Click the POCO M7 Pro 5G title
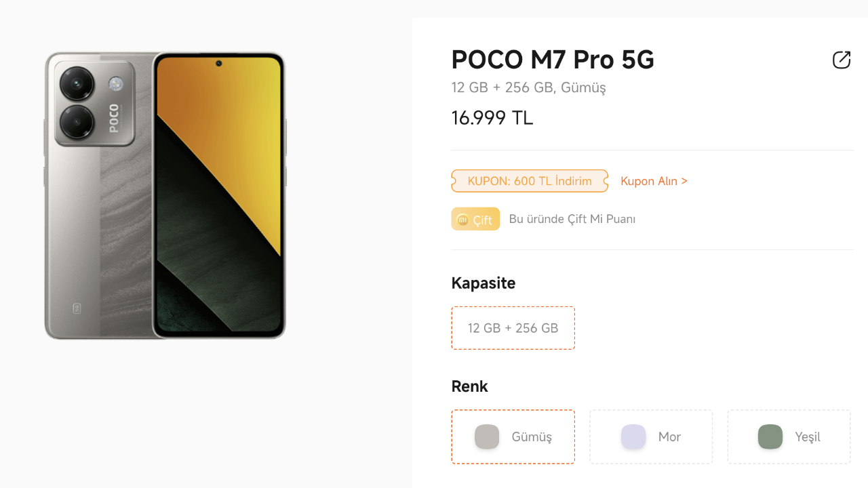The image size is (868, 488). pos(553,60)
